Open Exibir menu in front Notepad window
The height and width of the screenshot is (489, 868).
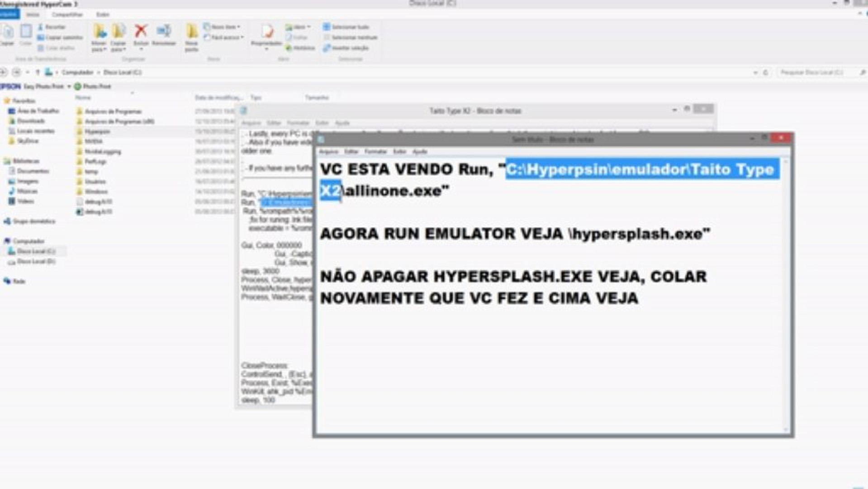pyautogui.click(x=399, y=152)
